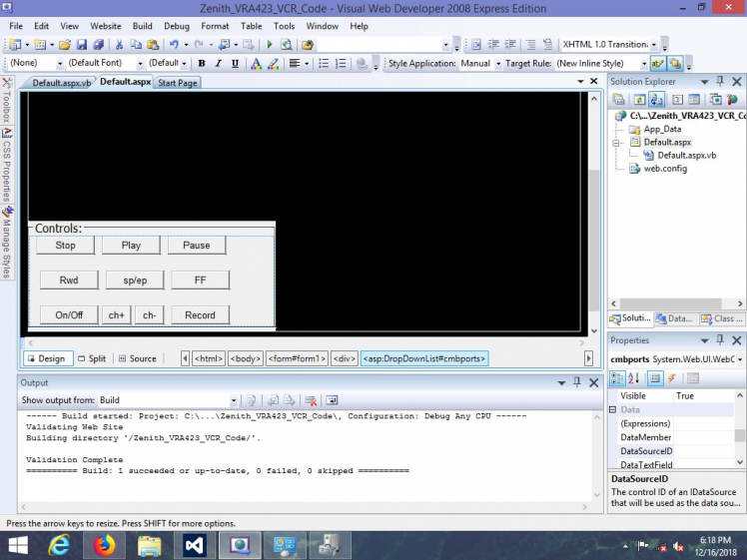Click the Open File folder icon
The image size is (747, 560).
tap(65, 45)
